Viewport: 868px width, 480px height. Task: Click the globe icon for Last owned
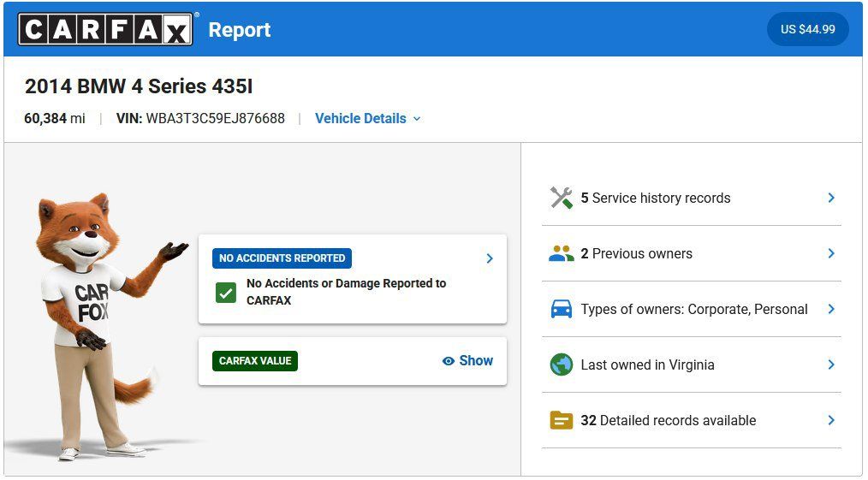click(x=561, y=364)
